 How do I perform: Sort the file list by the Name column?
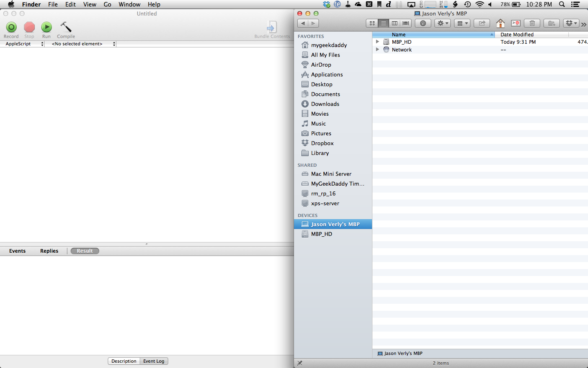[433, 35]
